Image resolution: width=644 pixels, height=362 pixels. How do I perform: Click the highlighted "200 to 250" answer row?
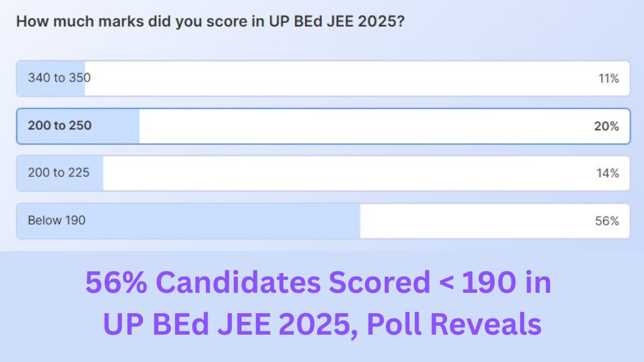tap(322, 125)
